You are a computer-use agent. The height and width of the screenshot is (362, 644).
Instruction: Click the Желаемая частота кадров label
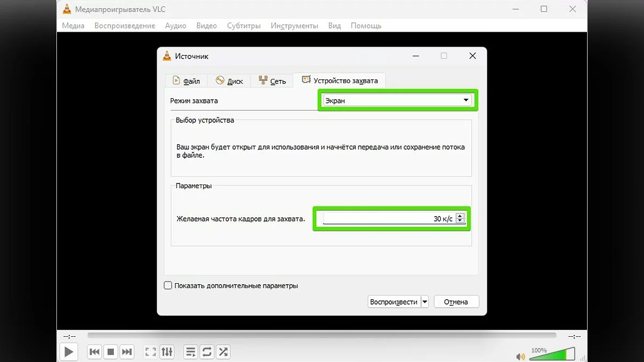(x=240, y=219)
